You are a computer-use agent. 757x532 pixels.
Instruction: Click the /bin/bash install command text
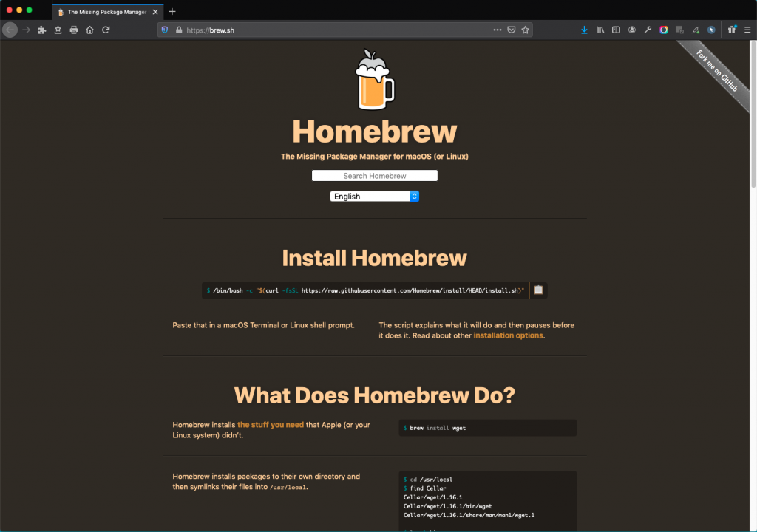pyautogui.click(x=365, y=290)
